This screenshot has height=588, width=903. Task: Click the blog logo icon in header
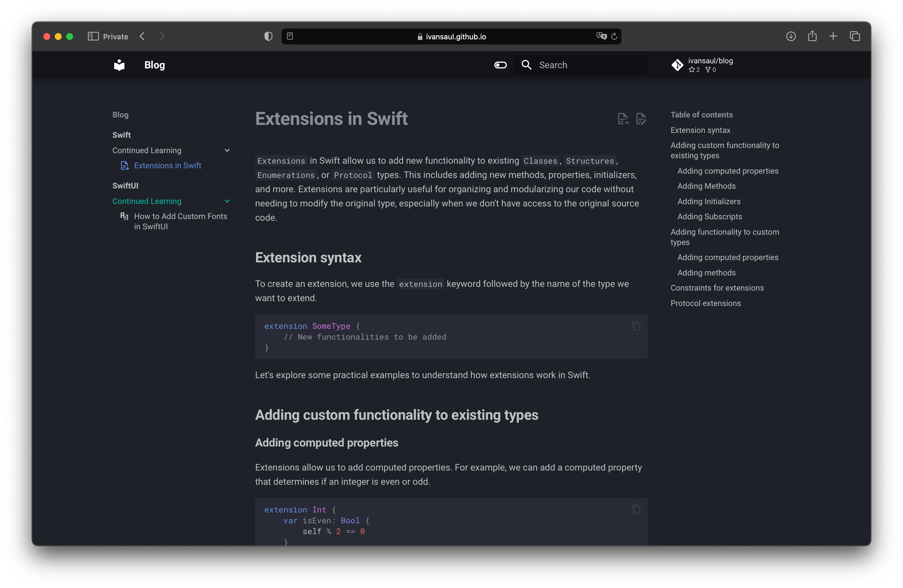click(119, 65)
